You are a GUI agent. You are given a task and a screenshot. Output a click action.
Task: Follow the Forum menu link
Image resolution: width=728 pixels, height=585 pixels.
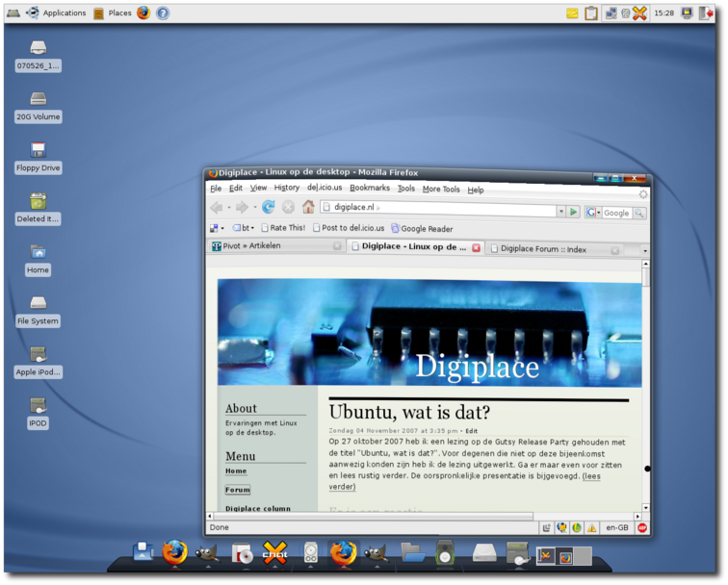point(238,490)
